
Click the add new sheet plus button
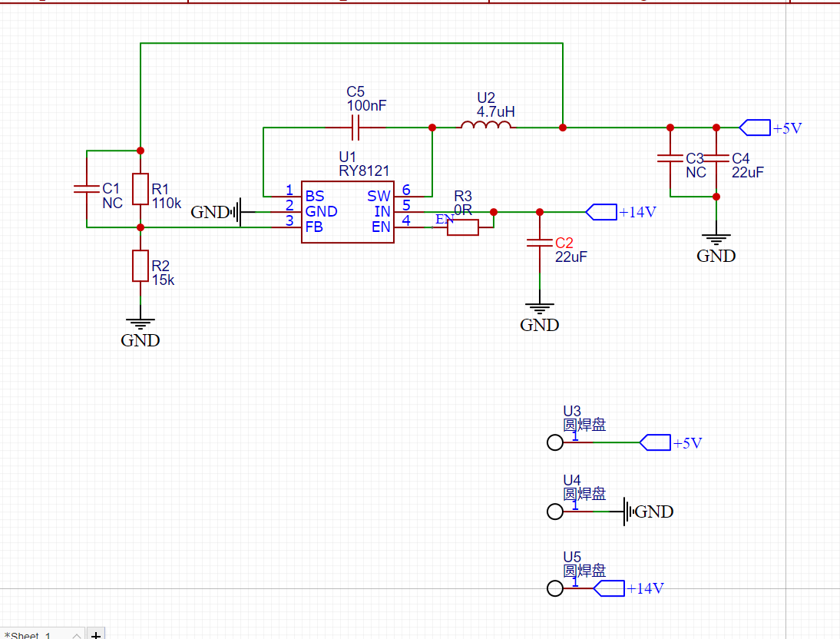96,634
